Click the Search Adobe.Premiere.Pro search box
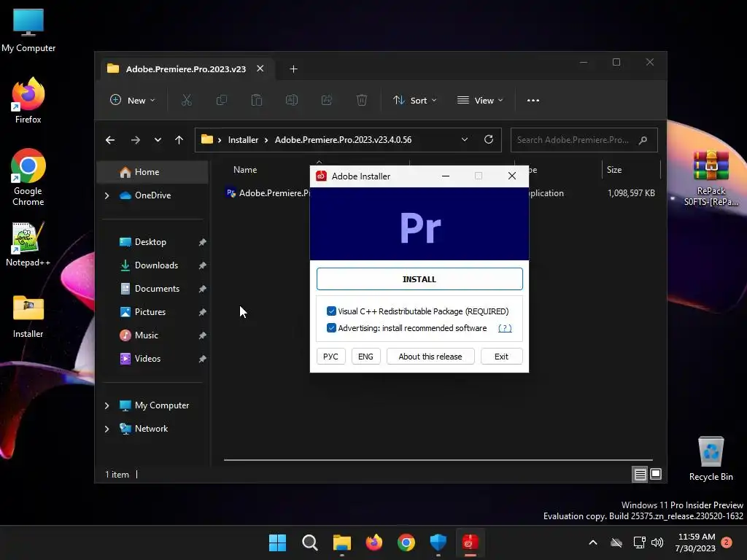The width and height of the screenshot is (747, 560). [584, 140]
